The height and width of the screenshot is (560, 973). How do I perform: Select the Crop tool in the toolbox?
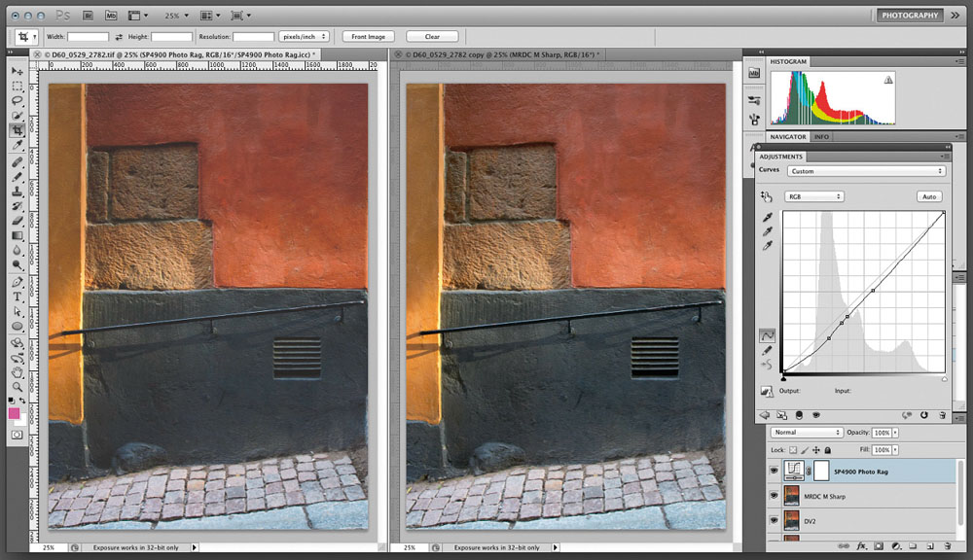click(18, 129)
